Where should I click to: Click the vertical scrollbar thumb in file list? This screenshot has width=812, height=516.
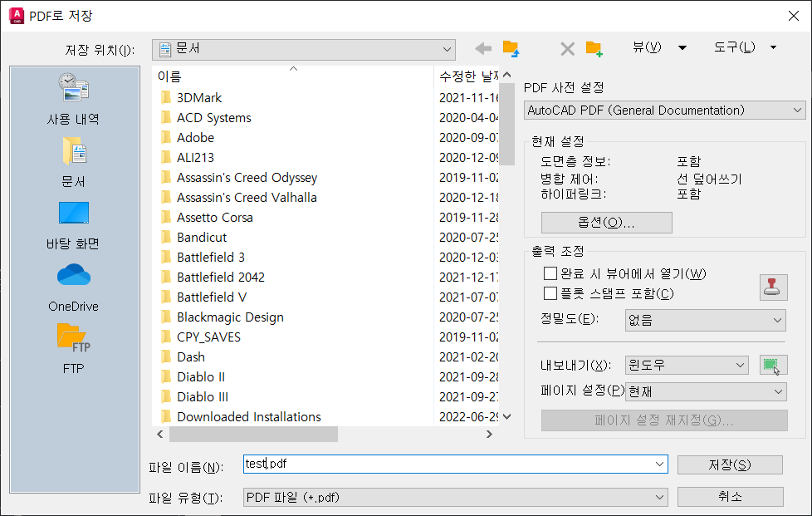click(x=507, y=124)
